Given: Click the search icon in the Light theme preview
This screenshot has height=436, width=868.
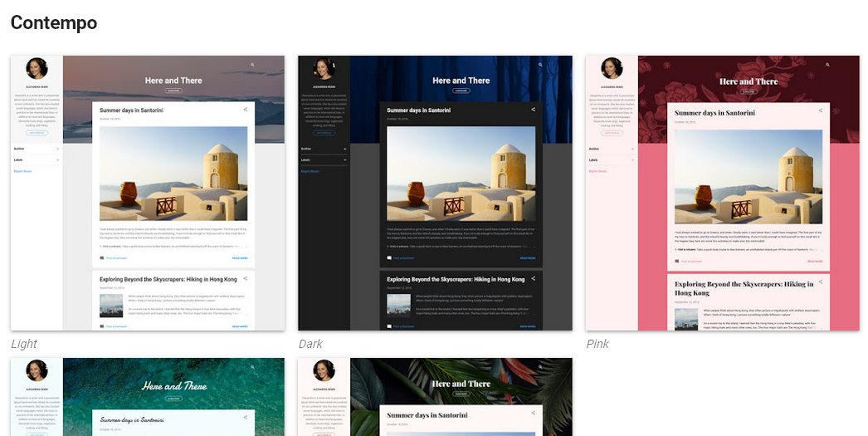Looking at the screenshot, I should pyautogui.click(x=252, y=65).
